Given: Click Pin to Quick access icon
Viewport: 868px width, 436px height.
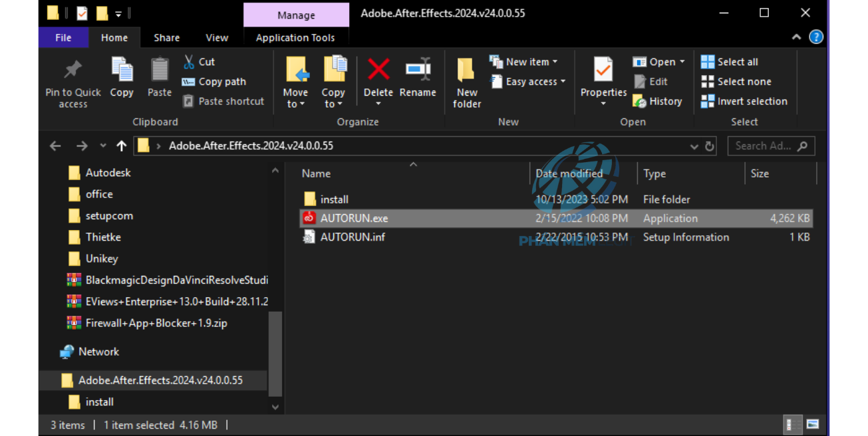Looking at the screenshot, I should (x=72, y=70).
